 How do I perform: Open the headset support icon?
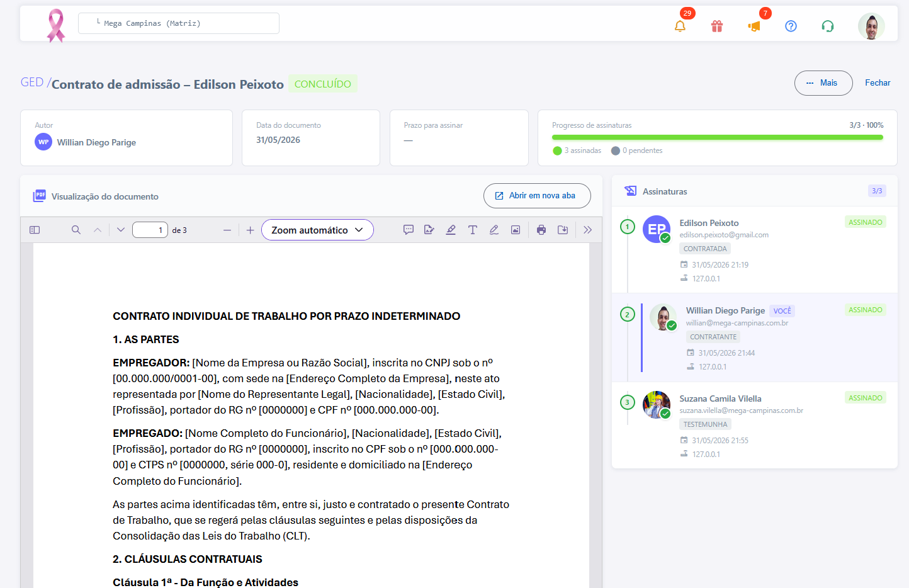coord(828,26)
